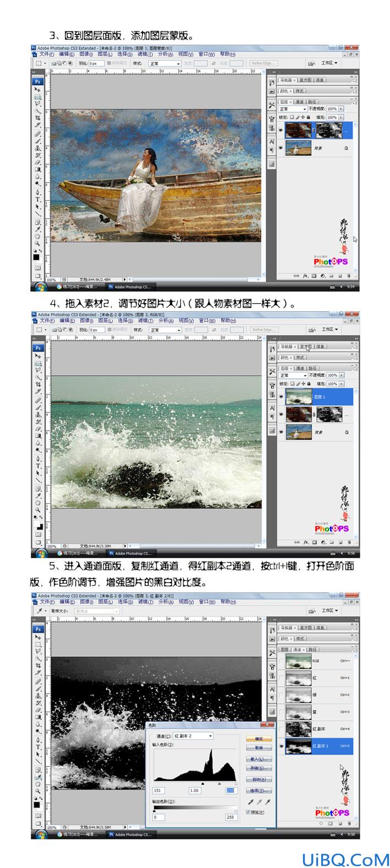Screen dimensions: 390x868
Task: Open blend mode dropdown 正常 in second screenshot
Action: point(293,375)
